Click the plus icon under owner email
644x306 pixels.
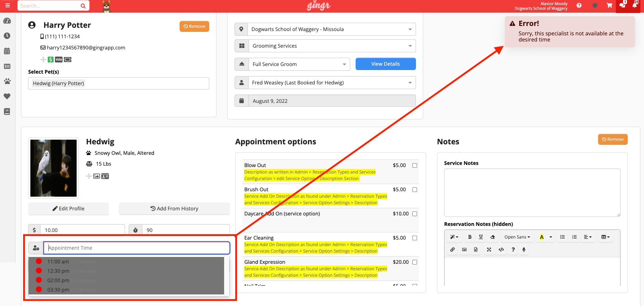43,60
